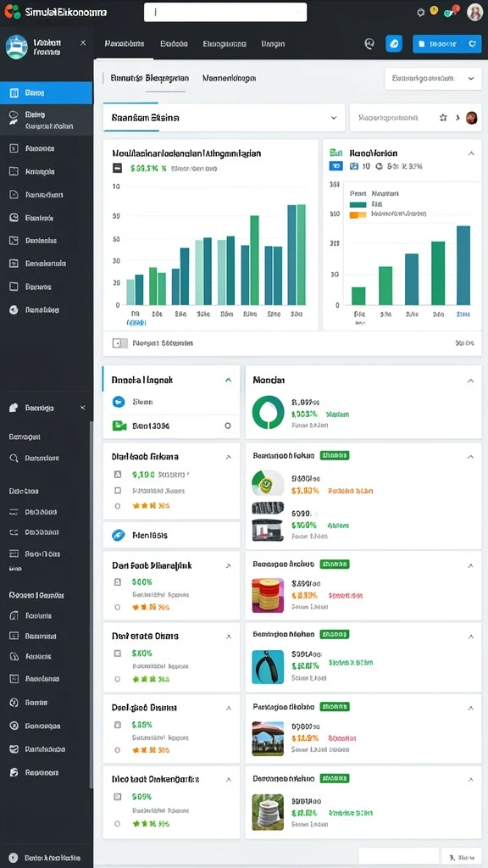Expand the Seansem Eksina dropdown chevron

click(x=334, y=118)
